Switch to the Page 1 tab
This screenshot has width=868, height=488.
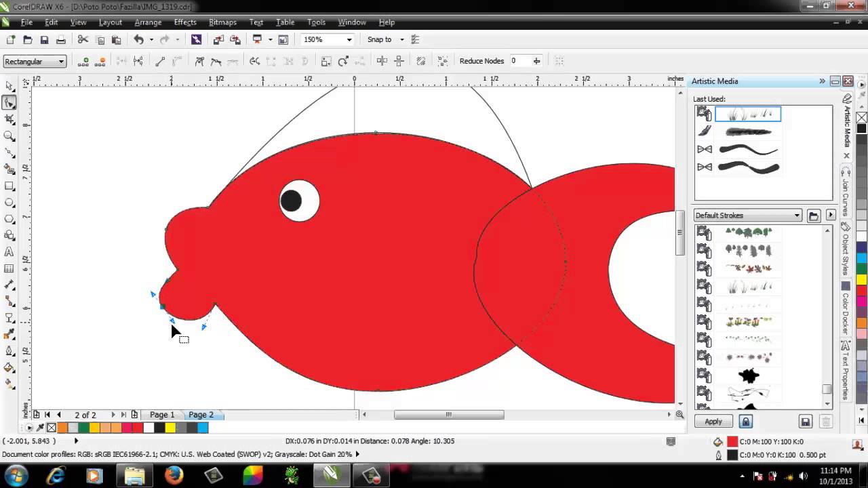[x=162, y=415]
